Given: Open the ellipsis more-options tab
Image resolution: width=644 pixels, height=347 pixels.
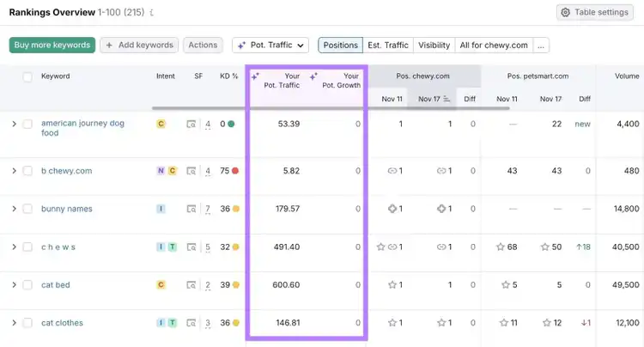Looking at the screenshot, I should [541, 46].
